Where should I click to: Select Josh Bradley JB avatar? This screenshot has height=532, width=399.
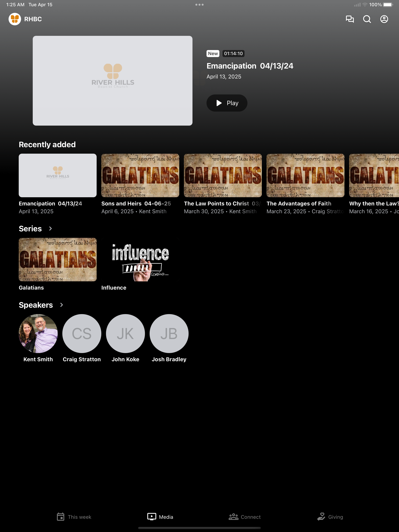point(169,333)
